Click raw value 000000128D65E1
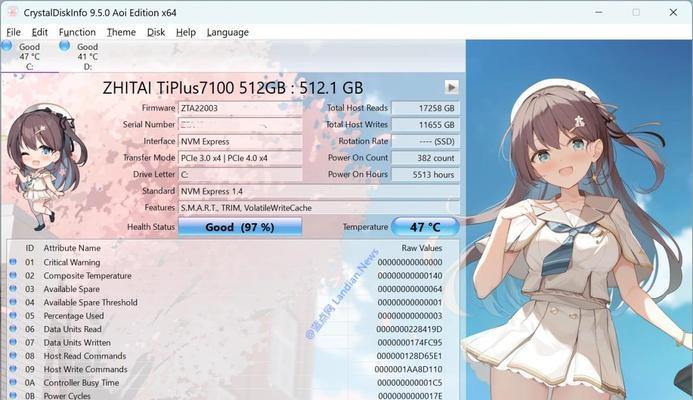This screenshot has width=693, height=400. (x=409, y=356)
